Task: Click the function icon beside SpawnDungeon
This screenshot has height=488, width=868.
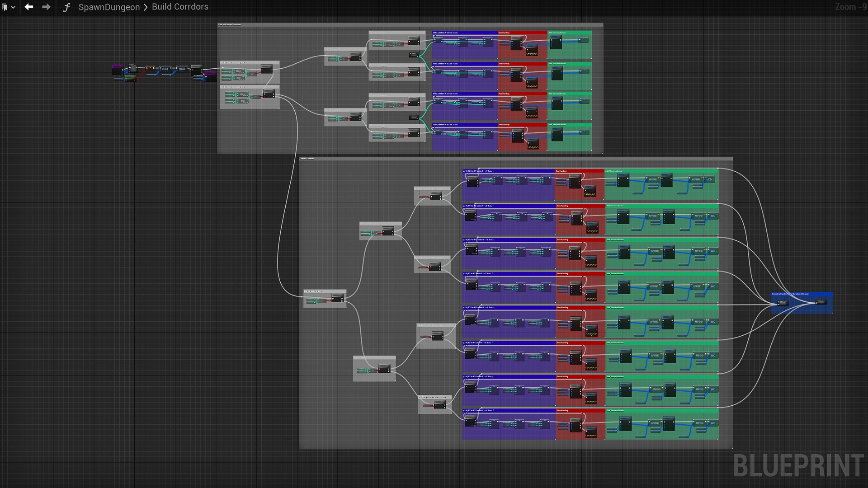Action: click(x=66, y=7)
